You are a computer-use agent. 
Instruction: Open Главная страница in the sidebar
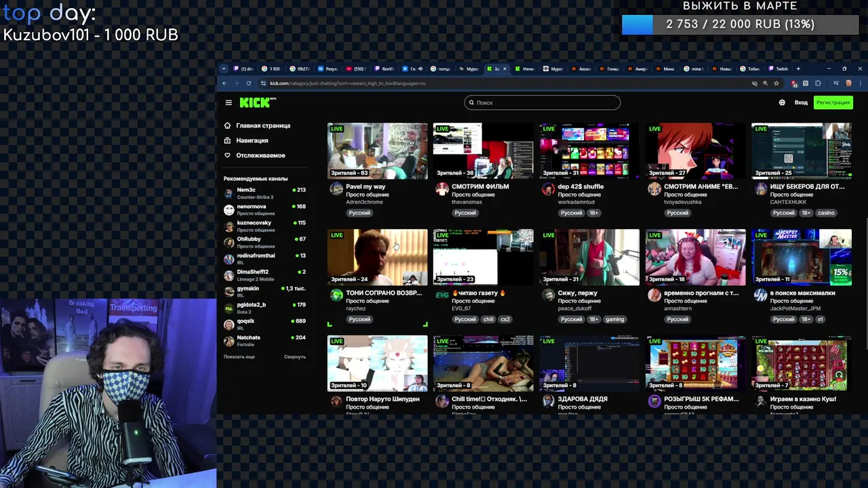pos(263,125)
